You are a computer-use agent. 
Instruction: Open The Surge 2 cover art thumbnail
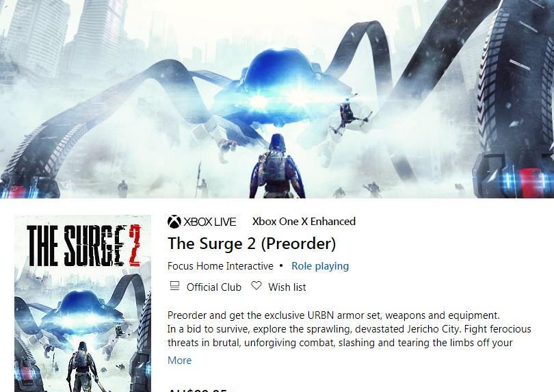(83, 303)
